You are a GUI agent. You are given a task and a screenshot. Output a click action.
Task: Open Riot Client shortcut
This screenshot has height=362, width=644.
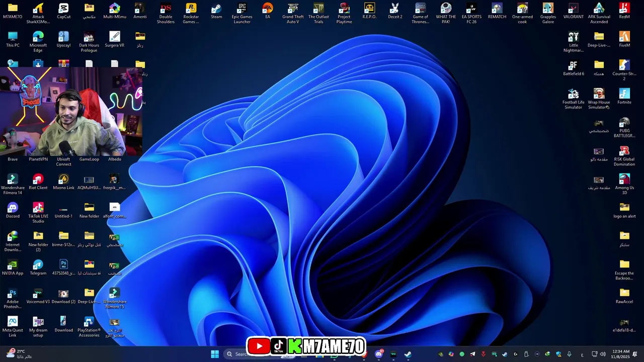pos(38,182)
